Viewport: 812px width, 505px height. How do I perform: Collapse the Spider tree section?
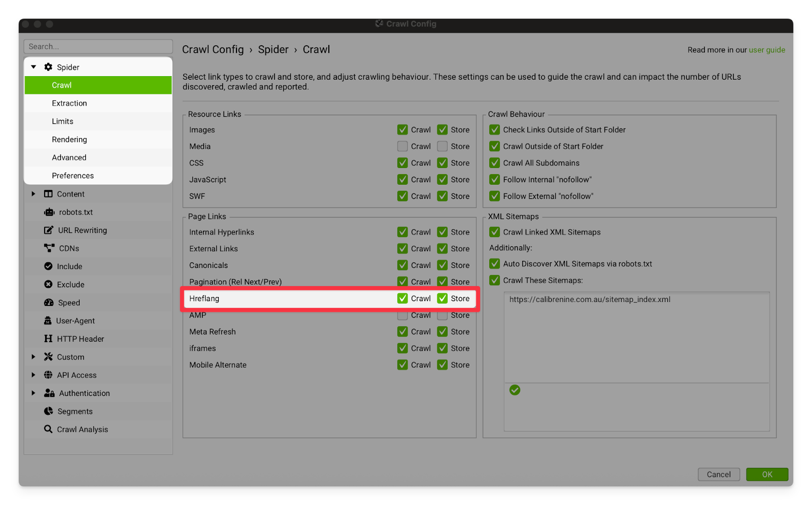(33, 67)
